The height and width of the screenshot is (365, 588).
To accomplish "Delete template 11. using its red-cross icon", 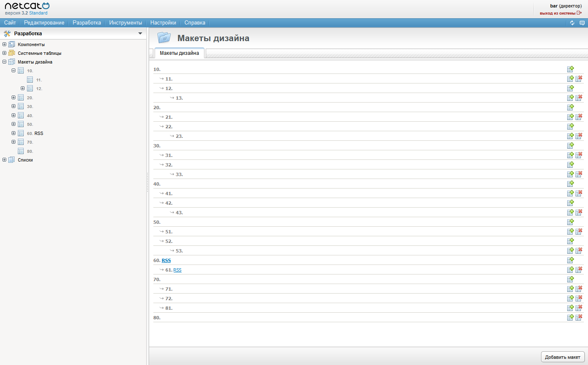I will 579,79.
